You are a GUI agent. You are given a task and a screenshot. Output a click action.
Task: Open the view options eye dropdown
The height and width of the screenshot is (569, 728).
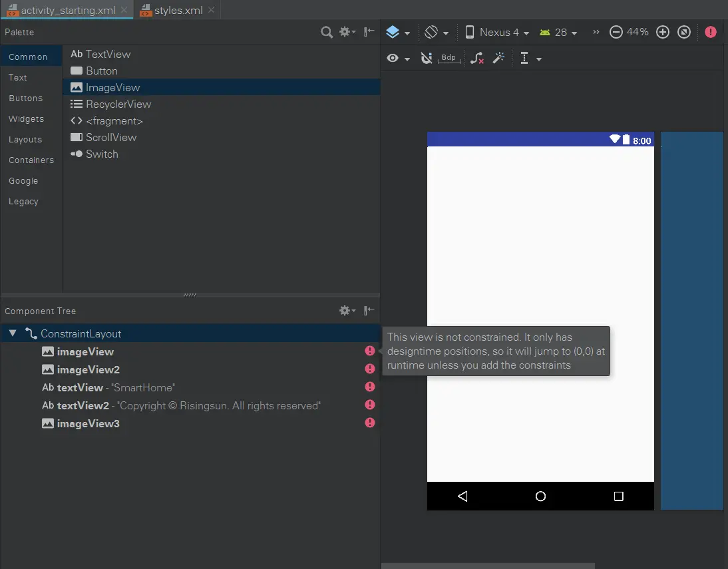pyautogui.click(x=398, y=58)
